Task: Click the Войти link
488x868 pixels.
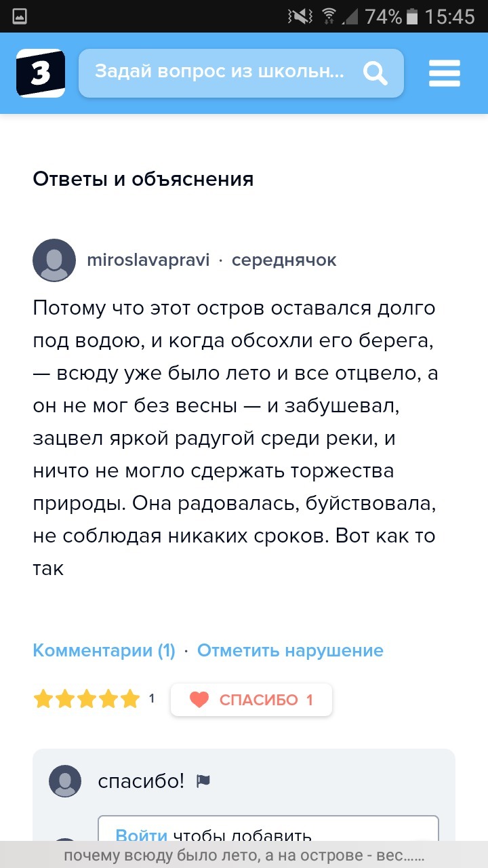Action: [x=141, y=835]
